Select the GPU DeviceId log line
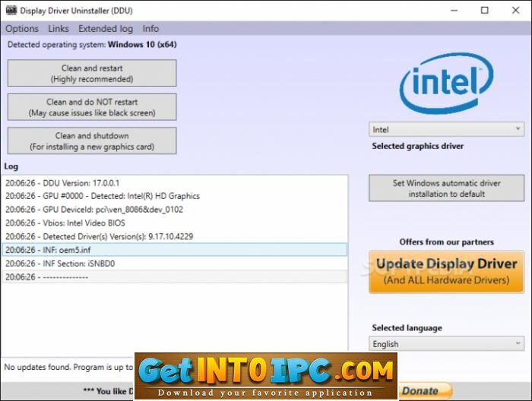Screen dimensions: 532x401 pyautogui.click(x=174, y=210)
